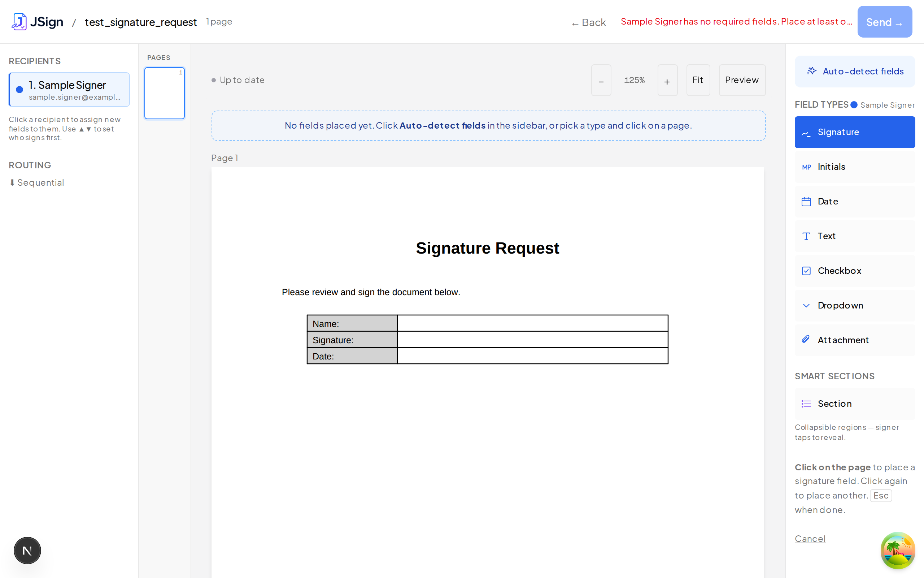Go Back to previous step

coord(588,22)
